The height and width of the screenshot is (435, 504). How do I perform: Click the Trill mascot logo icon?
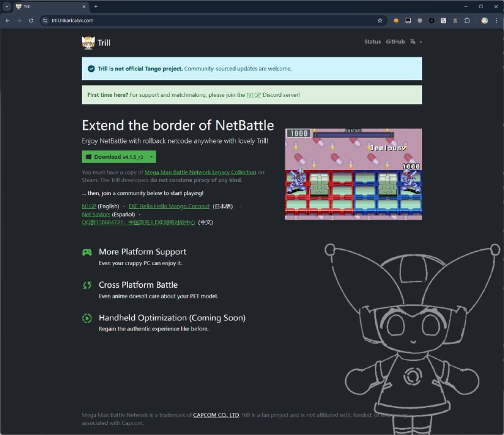(x=88, y=43)
